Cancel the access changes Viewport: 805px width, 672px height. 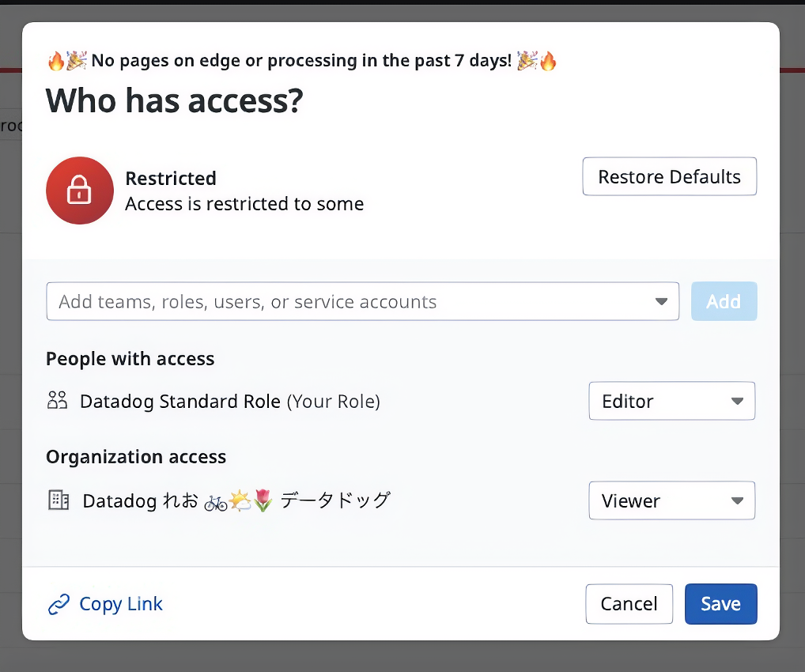click(629, 603)
